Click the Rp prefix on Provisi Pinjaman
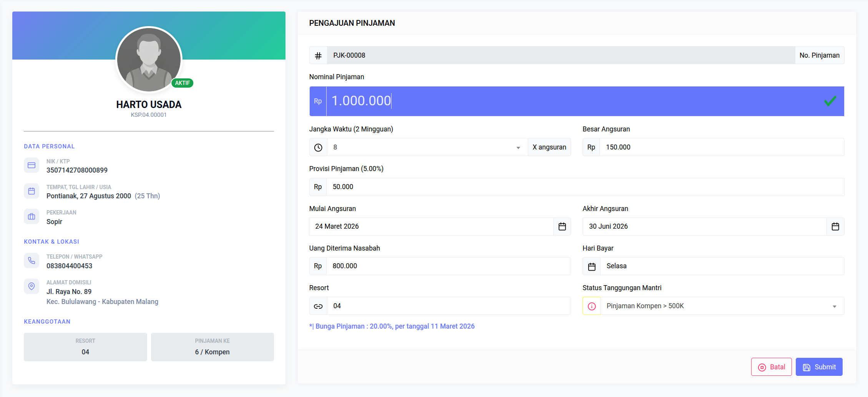The image size is (868, 397). 317,187
